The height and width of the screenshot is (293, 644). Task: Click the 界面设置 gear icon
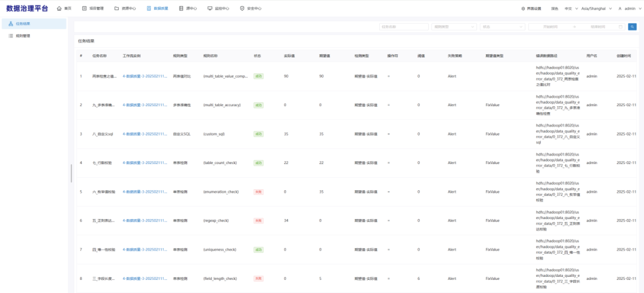[x=523, y=8]
